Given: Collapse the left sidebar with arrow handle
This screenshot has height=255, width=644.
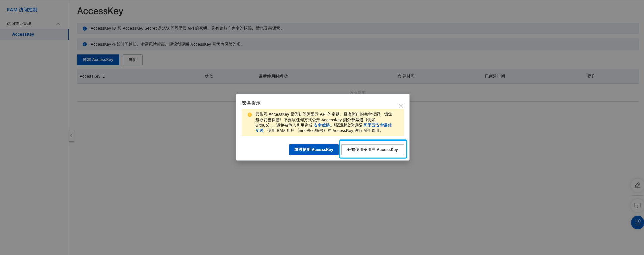Looking at the screenshot, I should coord(71,136).
